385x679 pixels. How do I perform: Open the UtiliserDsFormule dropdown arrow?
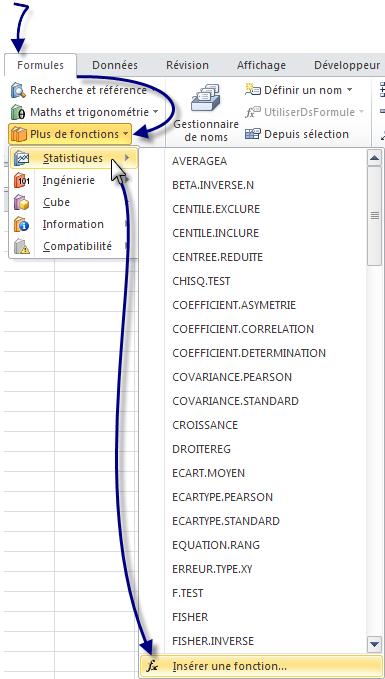(360, 113)
